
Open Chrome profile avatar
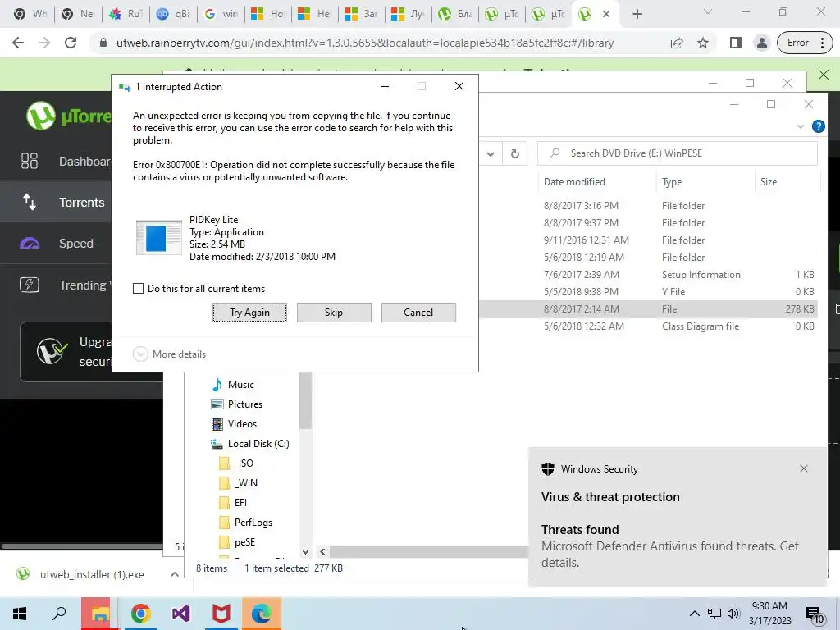click(x=761, y=43)
